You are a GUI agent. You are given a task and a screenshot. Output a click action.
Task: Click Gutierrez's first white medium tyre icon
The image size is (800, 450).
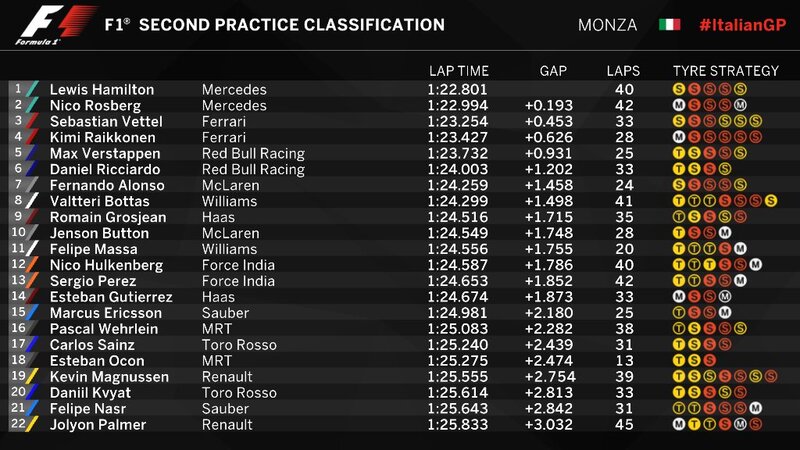click(x=679, y=297)
